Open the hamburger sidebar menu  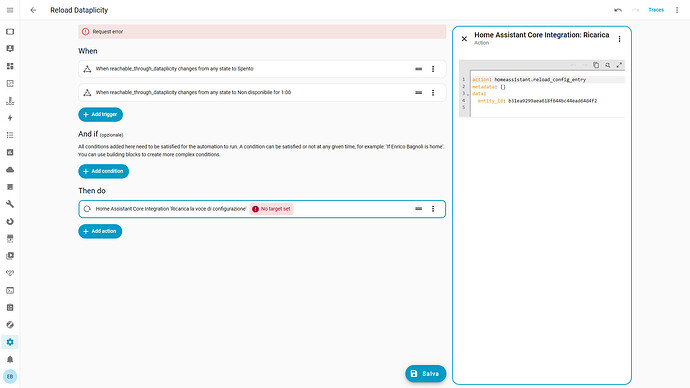10,10
